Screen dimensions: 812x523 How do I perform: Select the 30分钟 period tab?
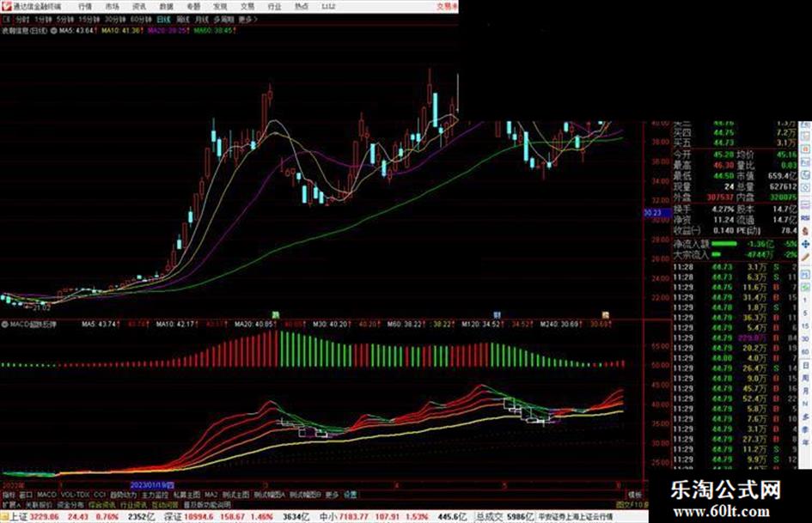click(x=114, y=19)
